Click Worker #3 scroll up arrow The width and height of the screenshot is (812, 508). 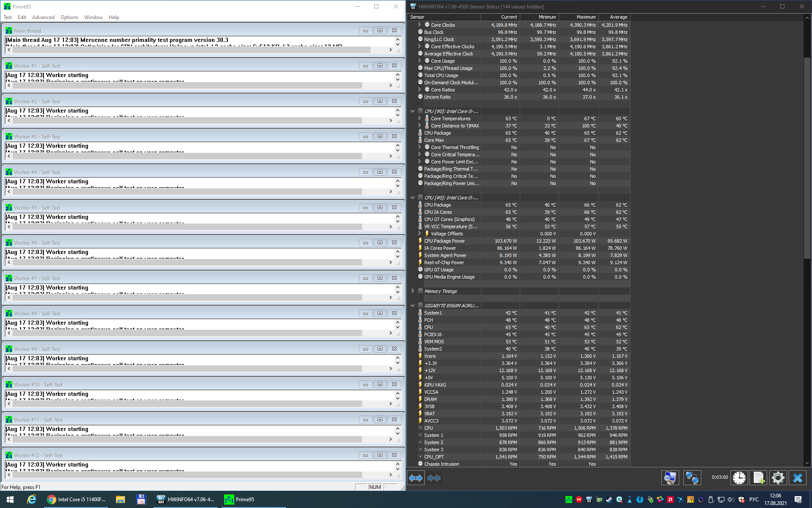point(398,145)
